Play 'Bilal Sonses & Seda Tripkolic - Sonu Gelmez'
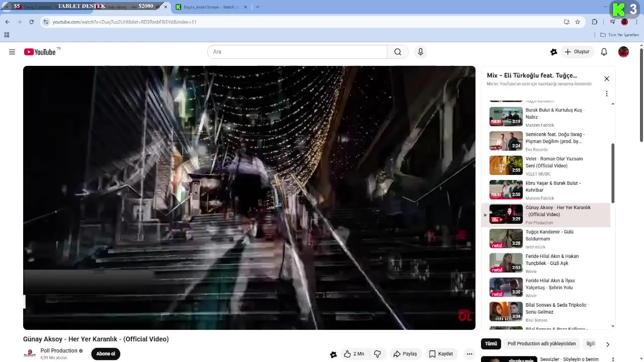The height and width of the screenshot is (362, 644). click(x=546, y=312)
